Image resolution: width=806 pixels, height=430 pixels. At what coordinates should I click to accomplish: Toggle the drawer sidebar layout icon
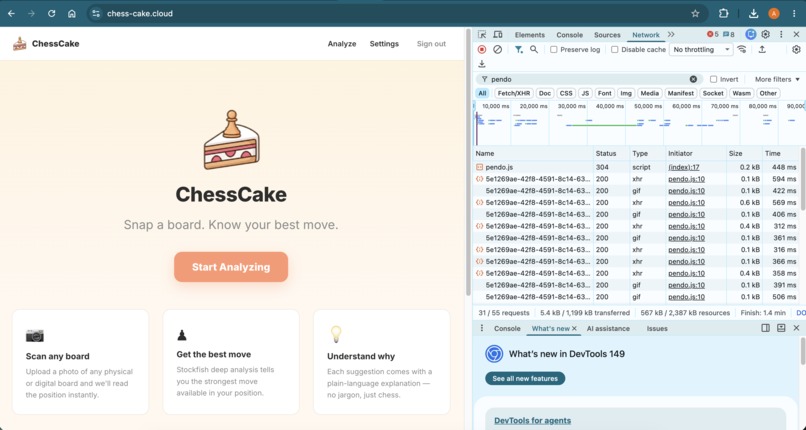point(765,328)
